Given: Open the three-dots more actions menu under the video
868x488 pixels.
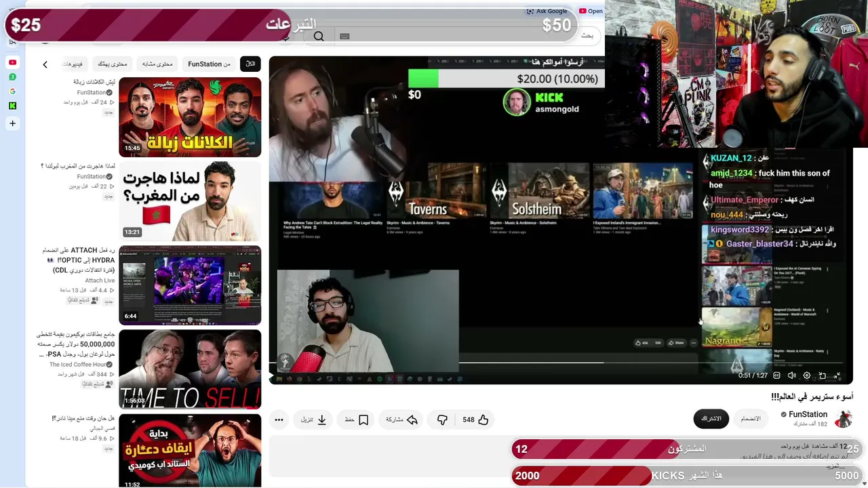Looking at the screenshot, I should 279,420.
